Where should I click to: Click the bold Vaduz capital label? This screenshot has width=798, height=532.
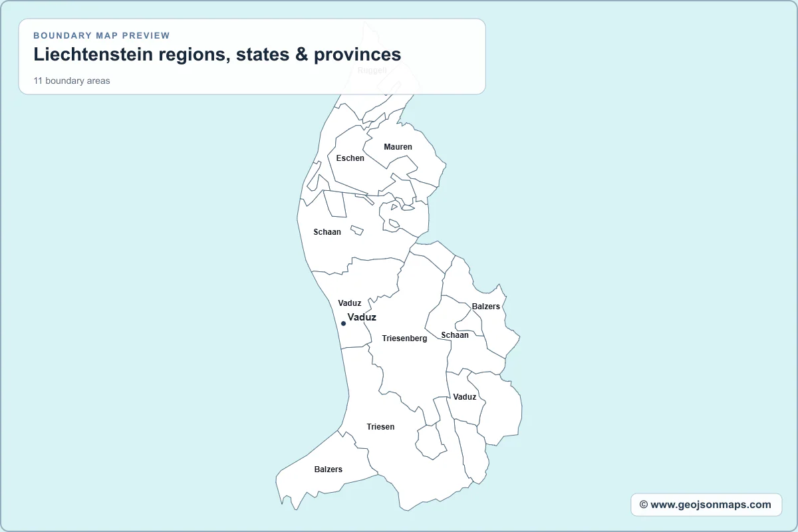[x=362, y=317]
